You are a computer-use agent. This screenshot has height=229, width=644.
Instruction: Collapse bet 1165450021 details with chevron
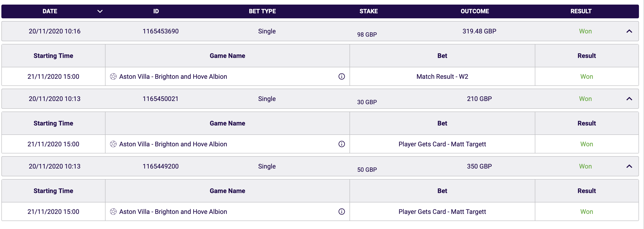click(x=629, y=99)
